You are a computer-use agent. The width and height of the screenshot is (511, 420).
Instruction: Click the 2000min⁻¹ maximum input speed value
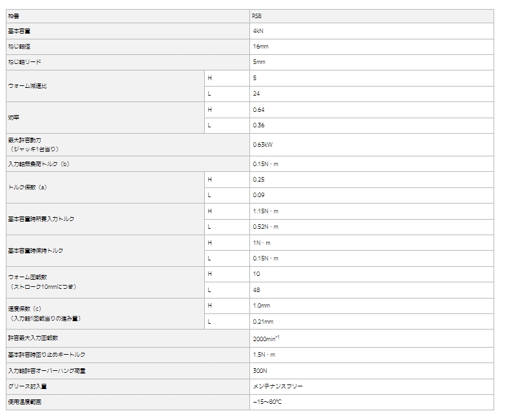(266, 338)
